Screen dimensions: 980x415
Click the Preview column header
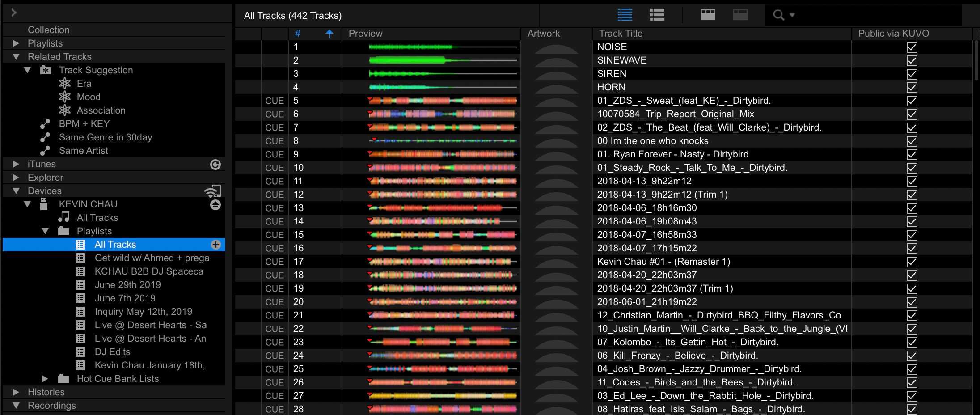(x=365, y=34)
